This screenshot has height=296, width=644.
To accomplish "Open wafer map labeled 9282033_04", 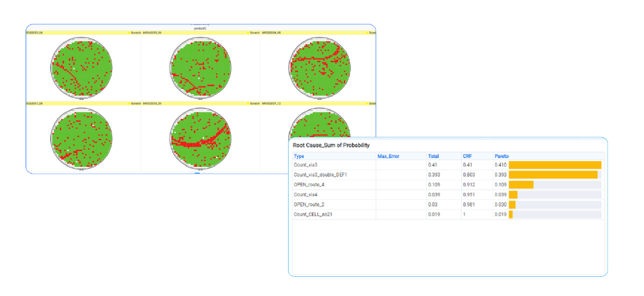I will tap(81, 68).
